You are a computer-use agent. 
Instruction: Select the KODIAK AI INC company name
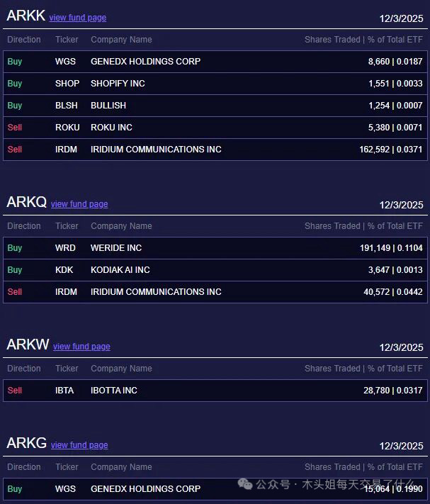click(120, 270)
